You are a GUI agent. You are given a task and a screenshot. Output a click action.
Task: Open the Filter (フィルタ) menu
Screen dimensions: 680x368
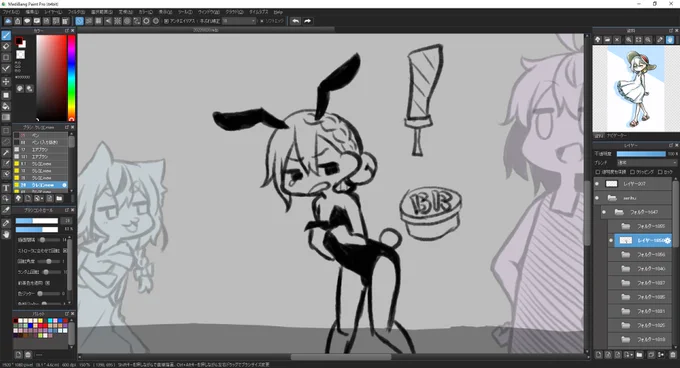76,12
